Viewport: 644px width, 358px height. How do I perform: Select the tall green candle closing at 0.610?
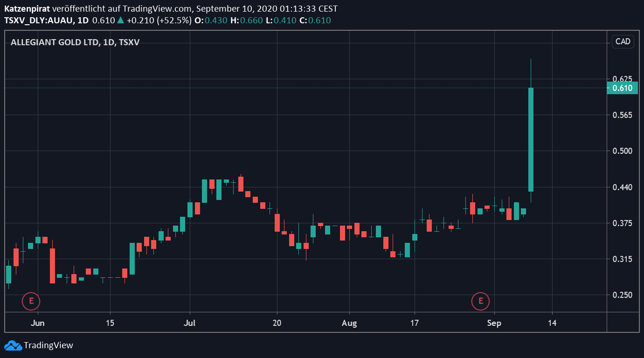click(531, 139)
